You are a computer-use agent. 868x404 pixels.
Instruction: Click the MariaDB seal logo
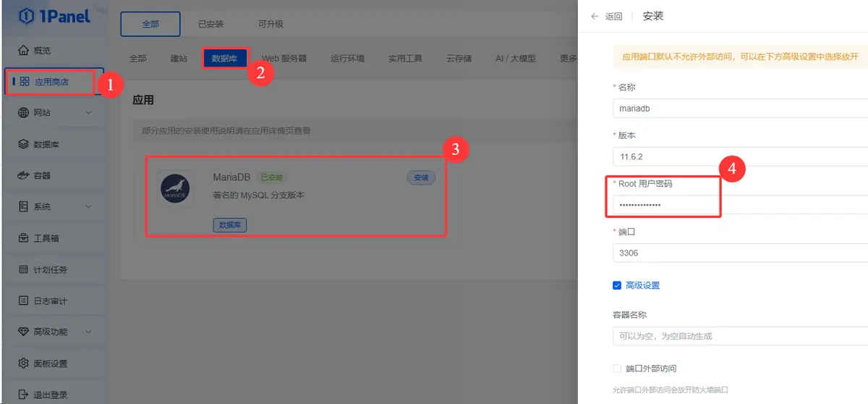(x=175, y=190)
